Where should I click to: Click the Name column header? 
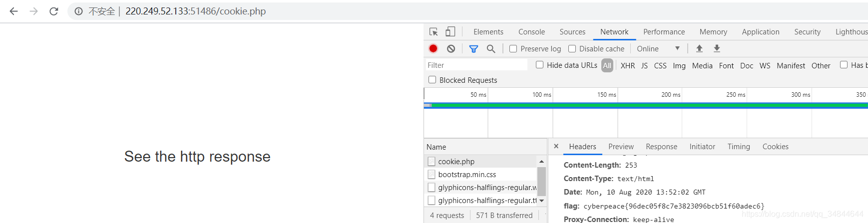pos(485,147)
